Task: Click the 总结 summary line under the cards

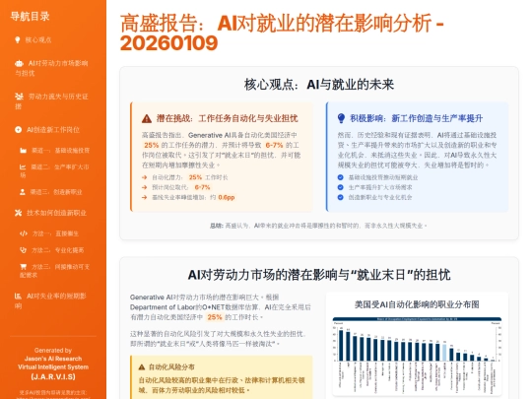Action: click(318, 226)
